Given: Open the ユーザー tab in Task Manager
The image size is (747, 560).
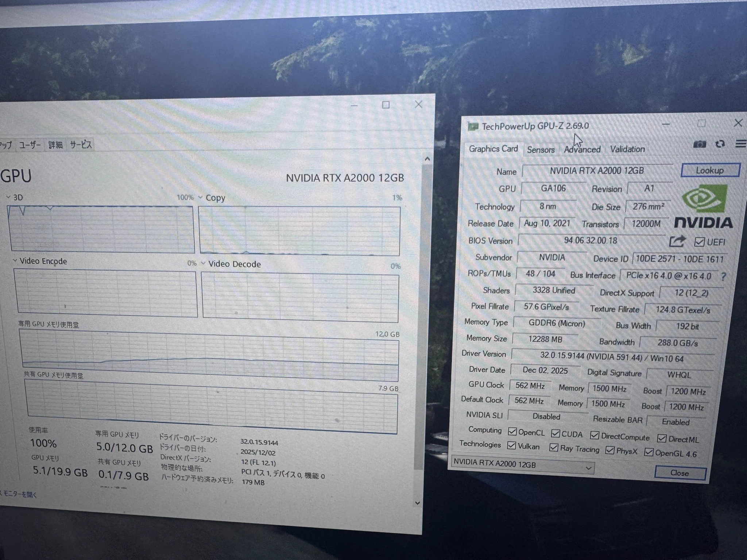Looking at the screenshot, I should tap(30, 145).
